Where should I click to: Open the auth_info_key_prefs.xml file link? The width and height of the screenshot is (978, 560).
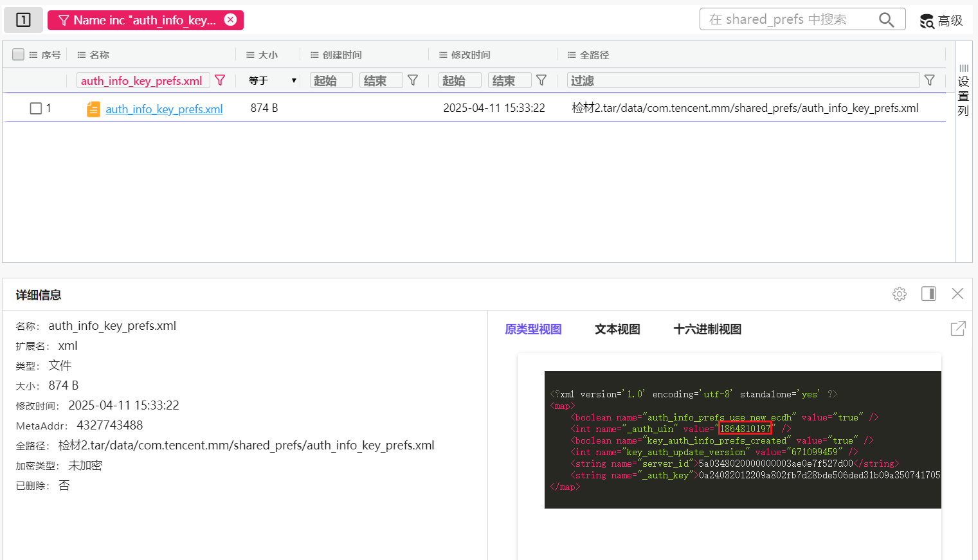pyautogui.click(x=164, y=109)
